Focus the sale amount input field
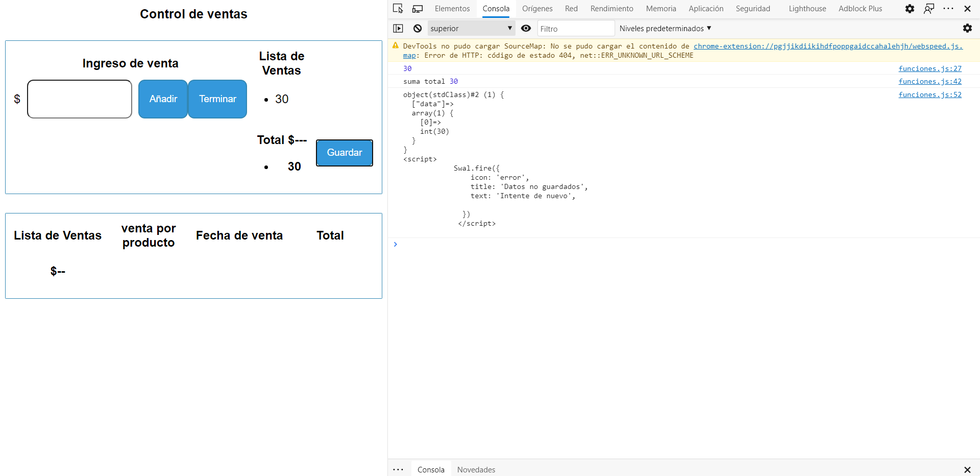The width and height of the screenshot is (980, 476). point(80,99)
